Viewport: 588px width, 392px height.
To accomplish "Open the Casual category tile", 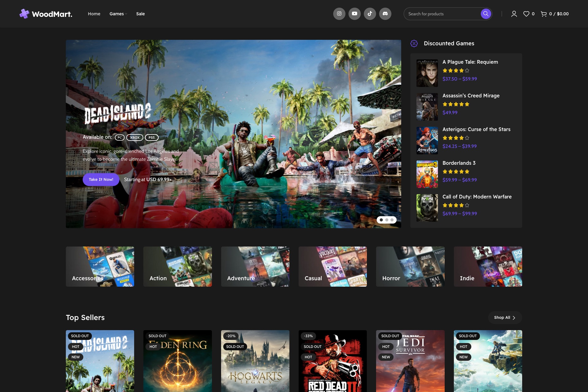I will point(333,266).
